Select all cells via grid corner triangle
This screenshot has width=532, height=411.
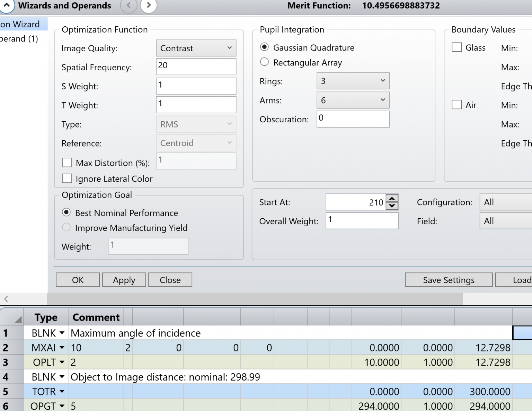tap(18, 319)
